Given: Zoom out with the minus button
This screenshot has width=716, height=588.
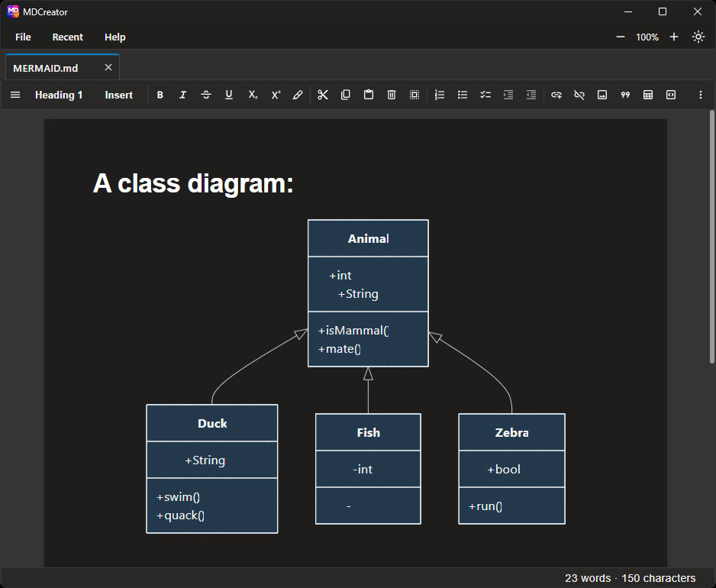Looking at the screenshot, I should [620, 37].
